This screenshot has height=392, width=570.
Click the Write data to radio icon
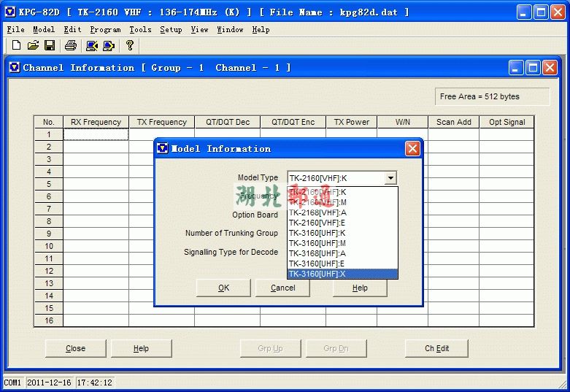point(109,46)
